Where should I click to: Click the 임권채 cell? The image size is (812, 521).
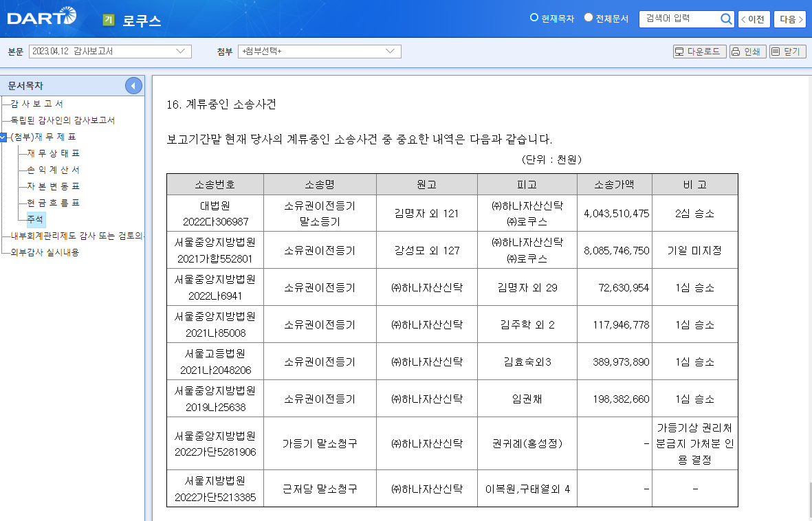coord(527,399)
